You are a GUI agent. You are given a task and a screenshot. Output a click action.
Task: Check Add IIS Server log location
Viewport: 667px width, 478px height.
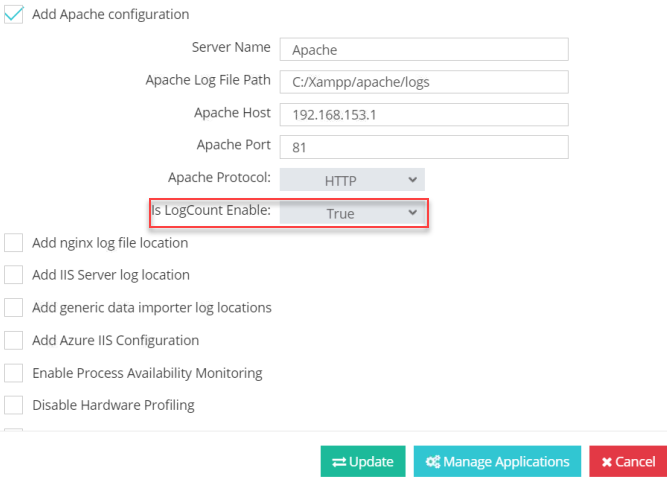tap(14, 275)
